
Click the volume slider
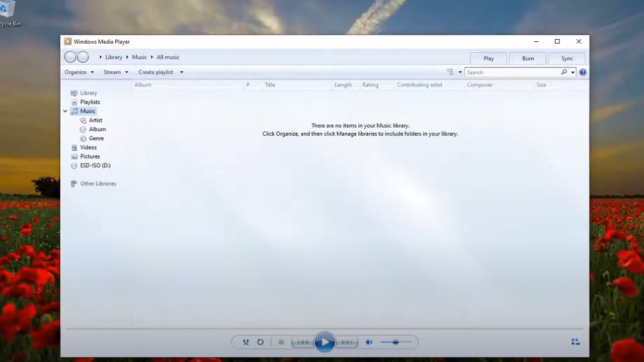click(x=396, y=342)
